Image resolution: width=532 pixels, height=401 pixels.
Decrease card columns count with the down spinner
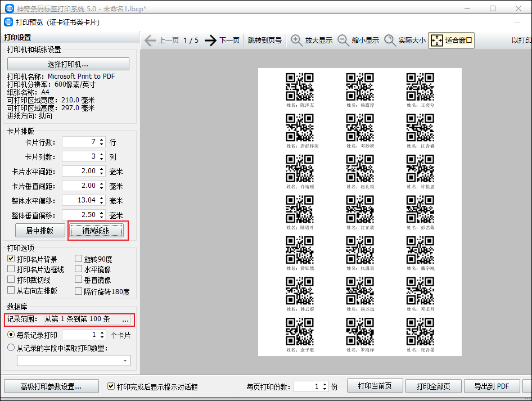click(102, 159)
